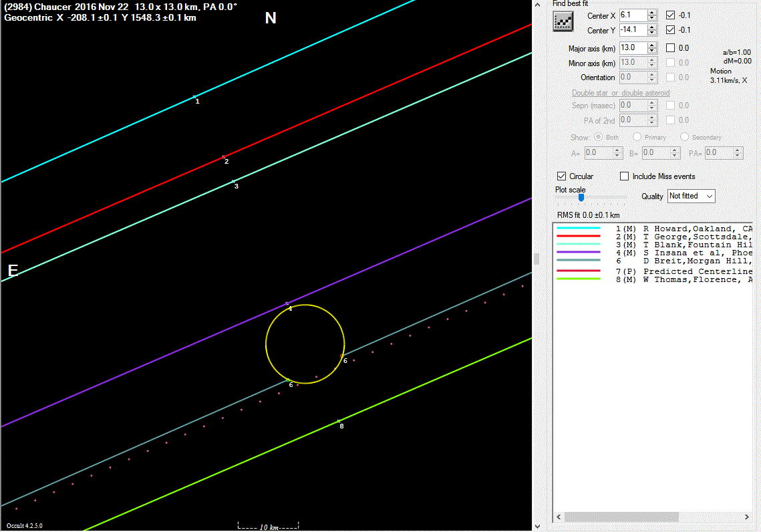
Task: Click the Minor axis (km) input field
Action: click(633, 62)
